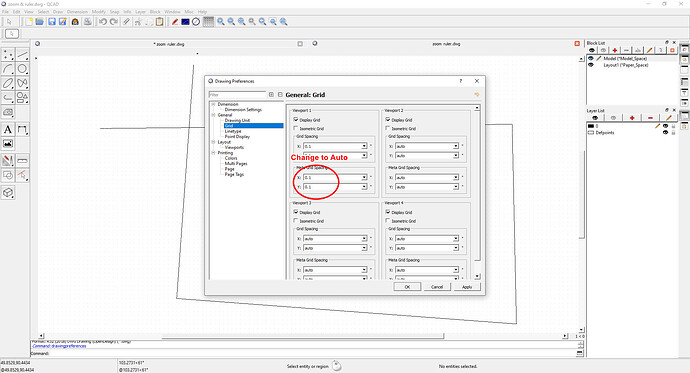Open Viewport 3 Grid Spacing X dropdown
The image size is (690, 373).
(364, 238)
